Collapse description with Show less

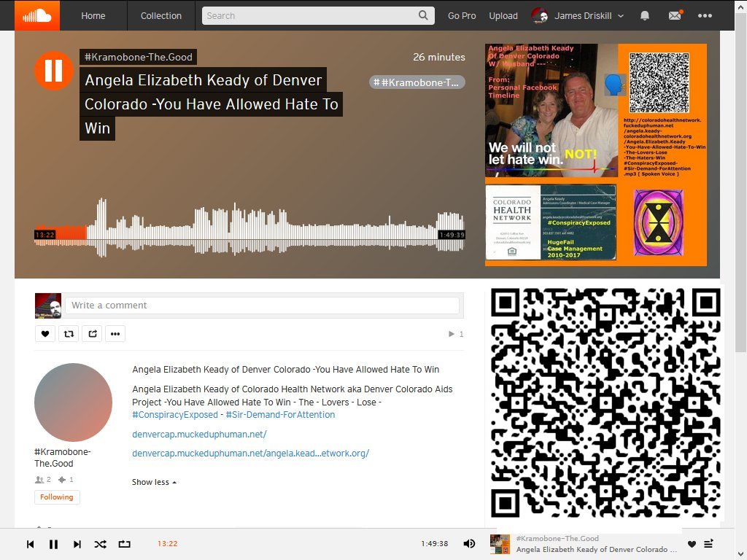(x=155, y=483)
